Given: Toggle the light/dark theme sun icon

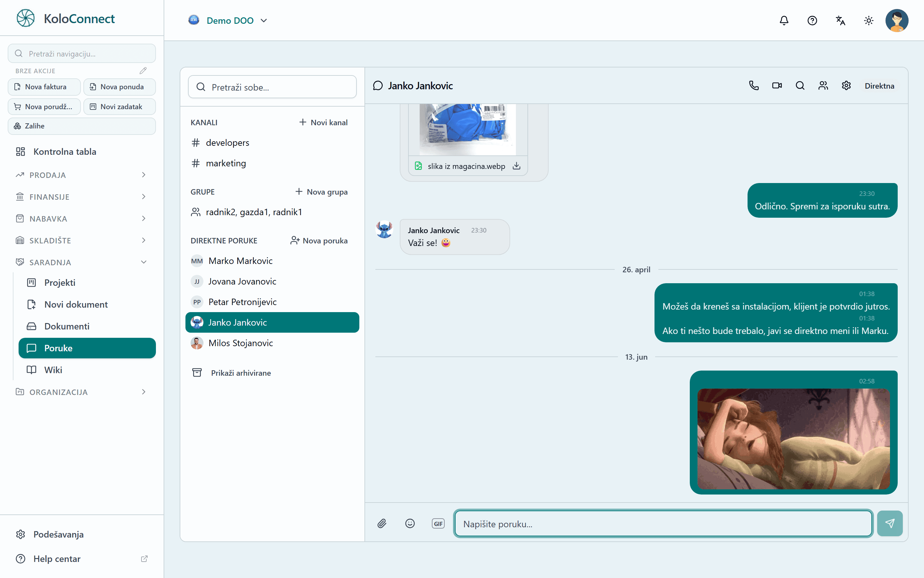Looking at the screenshot, I should (868, 20).
